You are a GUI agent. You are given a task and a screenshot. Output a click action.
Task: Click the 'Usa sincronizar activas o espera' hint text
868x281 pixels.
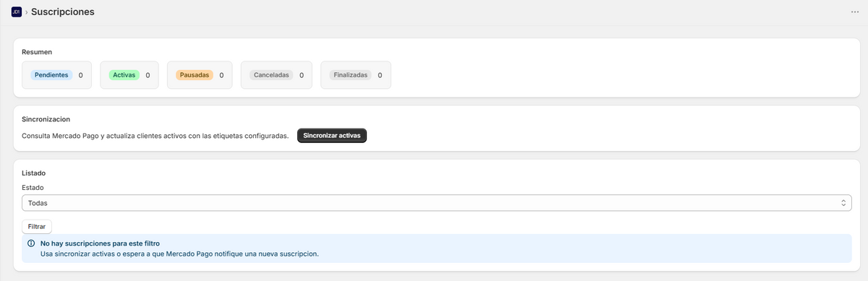pos(179,254)
